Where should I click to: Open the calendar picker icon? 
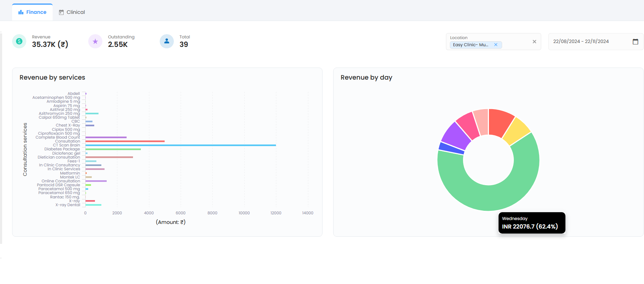[635, 42]
